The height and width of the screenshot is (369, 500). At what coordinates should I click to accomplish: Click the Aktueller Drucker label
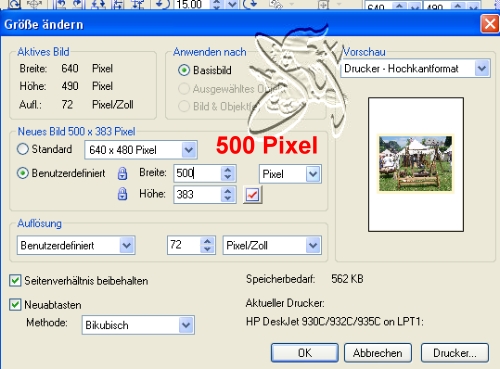(x=285, y=303)
